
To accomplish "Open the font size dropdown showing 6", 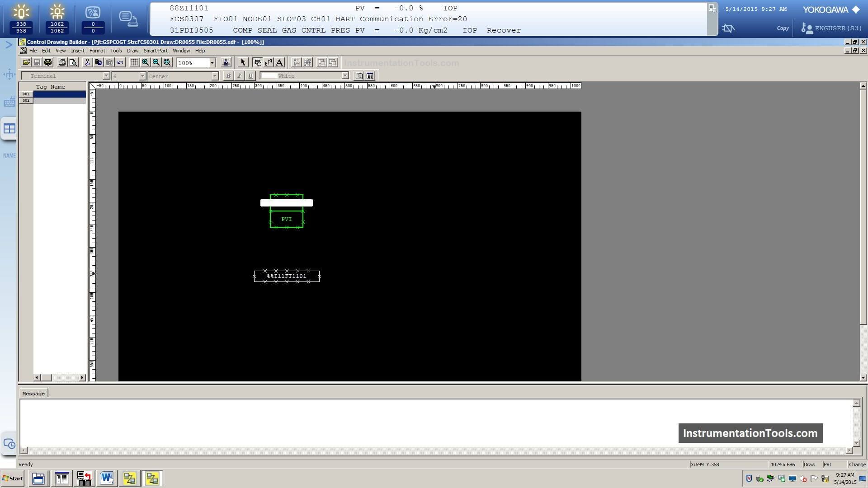I will pyautogui.click(x=142, y=76).
